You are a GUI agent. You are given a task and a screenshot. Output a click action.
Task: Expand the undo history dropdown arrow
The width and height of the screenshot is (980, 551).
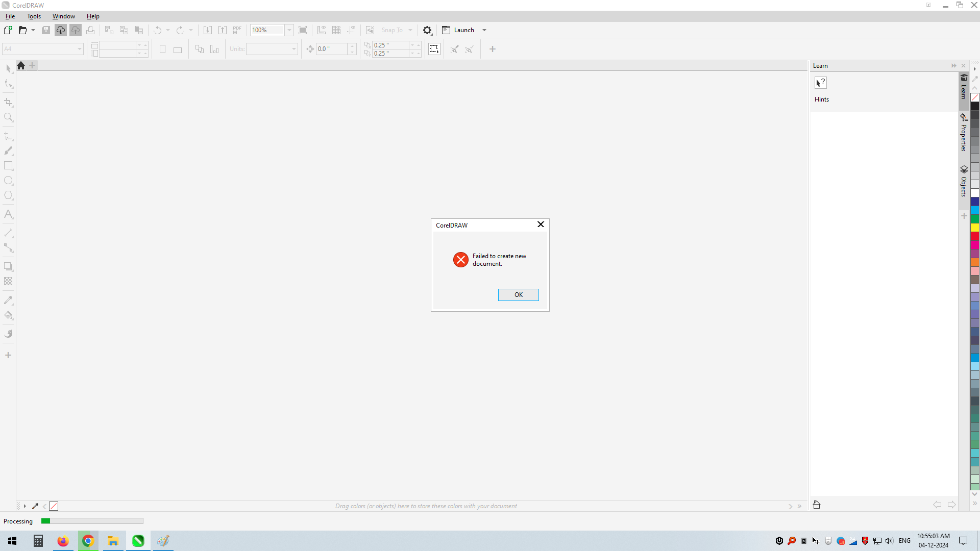tap(168, 30)
